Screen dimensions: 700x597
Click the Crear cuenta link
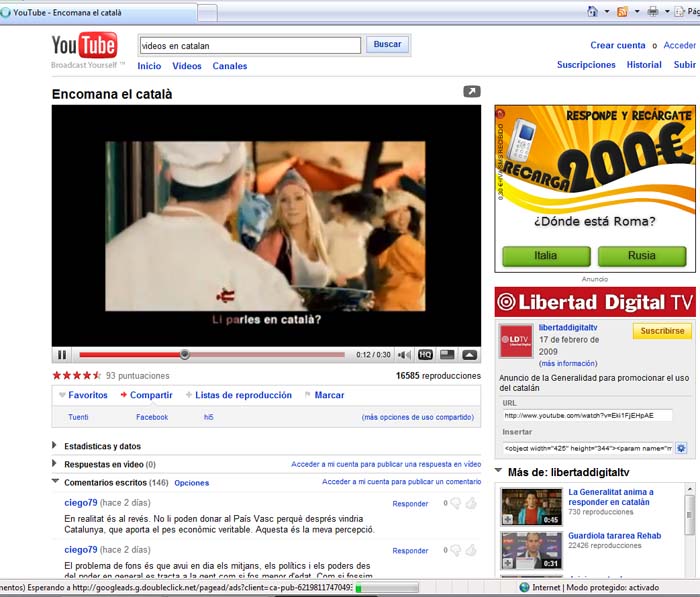click(617, 45)
